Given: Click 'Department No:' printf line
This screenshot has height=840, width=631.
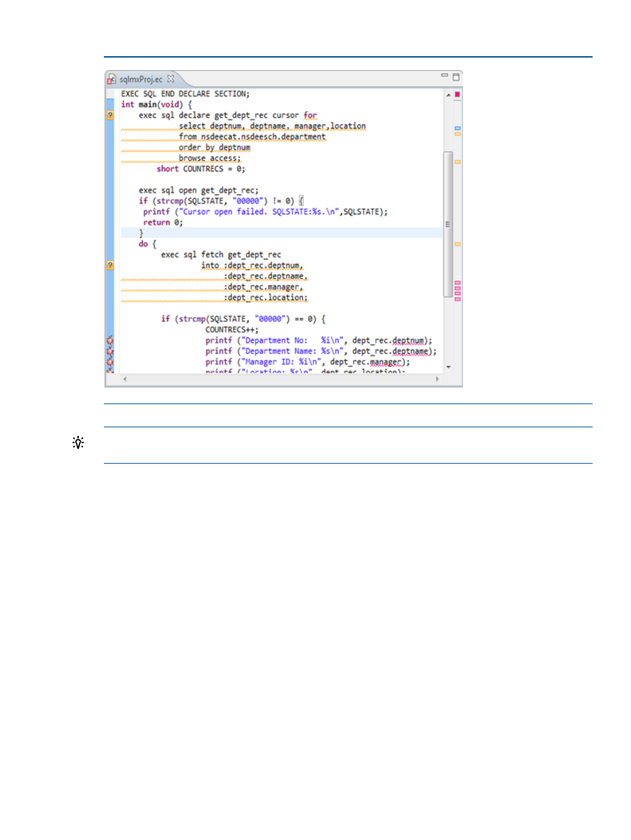Looking at the screenshot, I should [x=319, y=341].
